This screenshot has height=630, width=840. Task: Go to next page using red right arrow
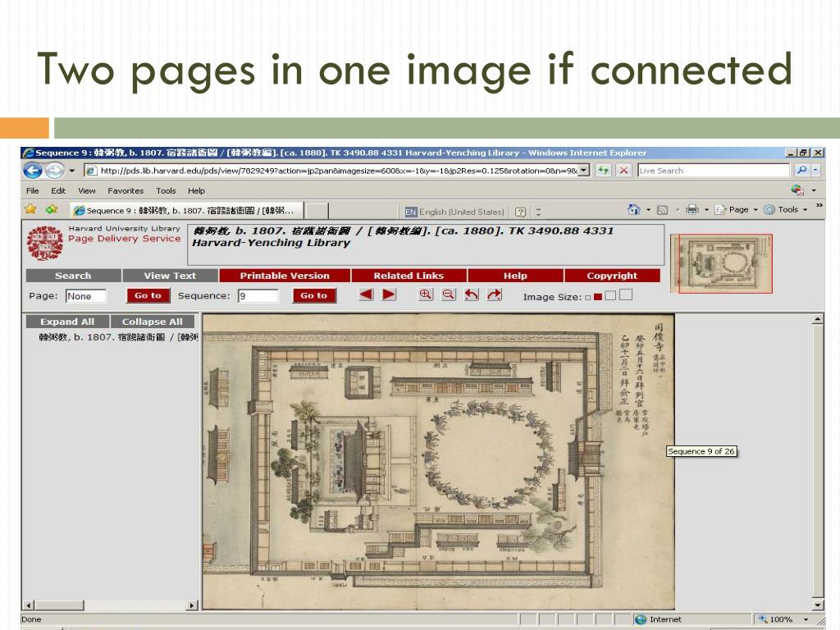pos(389,294)
